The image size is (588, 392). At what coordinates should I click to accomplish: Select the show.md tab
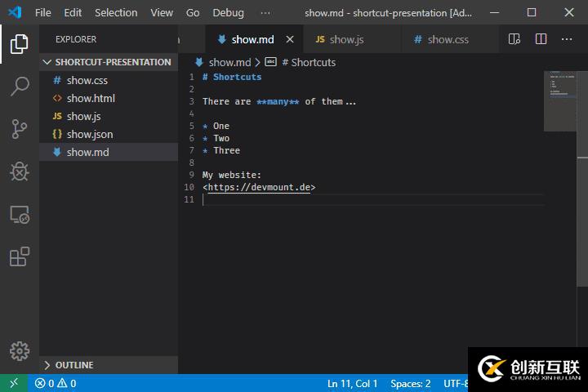click(x=254, y=39)
